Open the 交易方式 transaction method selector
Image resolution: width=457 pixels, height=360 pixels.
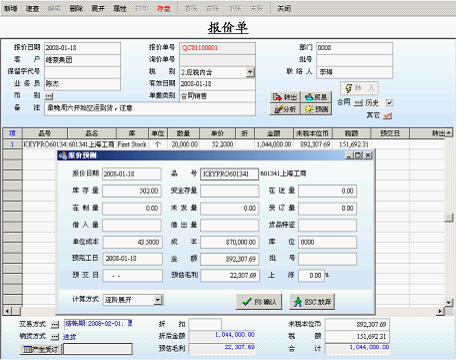55,324
